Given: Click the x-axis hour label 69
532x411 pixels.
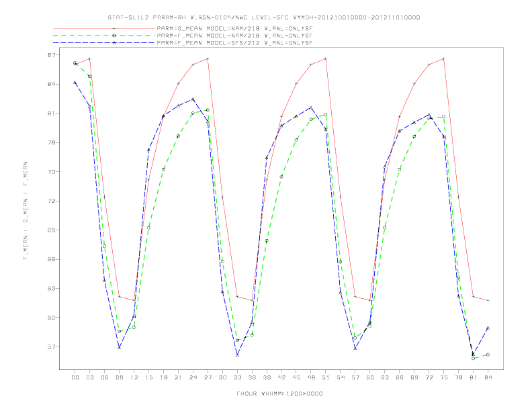Looking at the screenshot, I should (414, 377).
